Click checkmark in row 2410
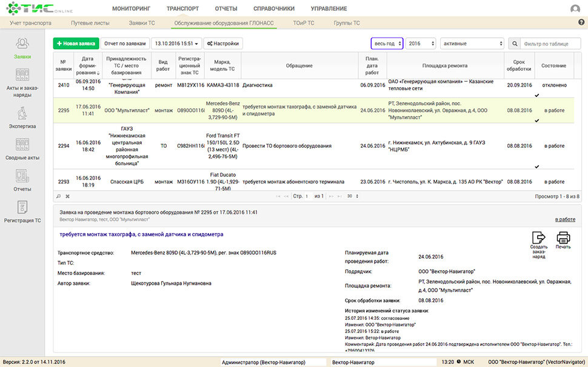 point(536,95)
